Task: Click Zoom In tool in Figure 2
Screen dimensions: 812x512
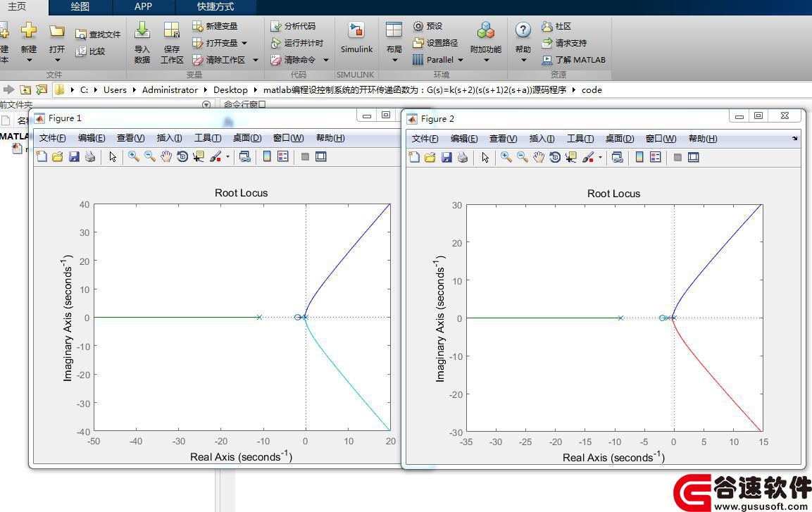Action: pyautogui.click(x=506, y=157)
